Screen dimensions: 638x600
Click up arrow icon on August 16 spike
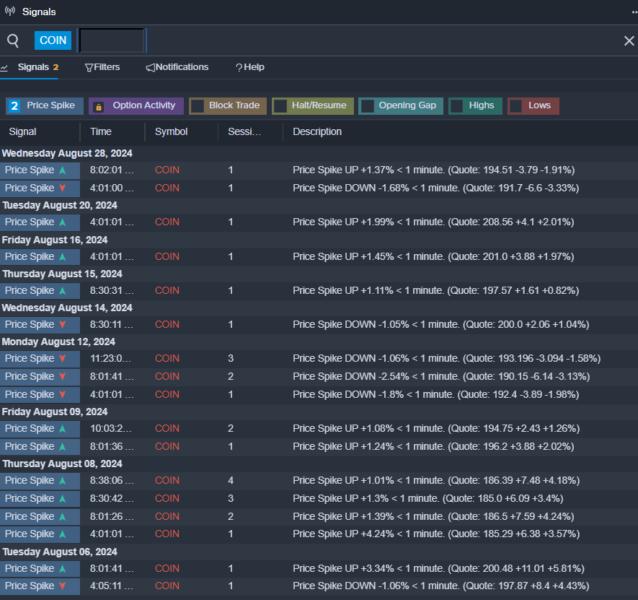click(x=62, y=257)
